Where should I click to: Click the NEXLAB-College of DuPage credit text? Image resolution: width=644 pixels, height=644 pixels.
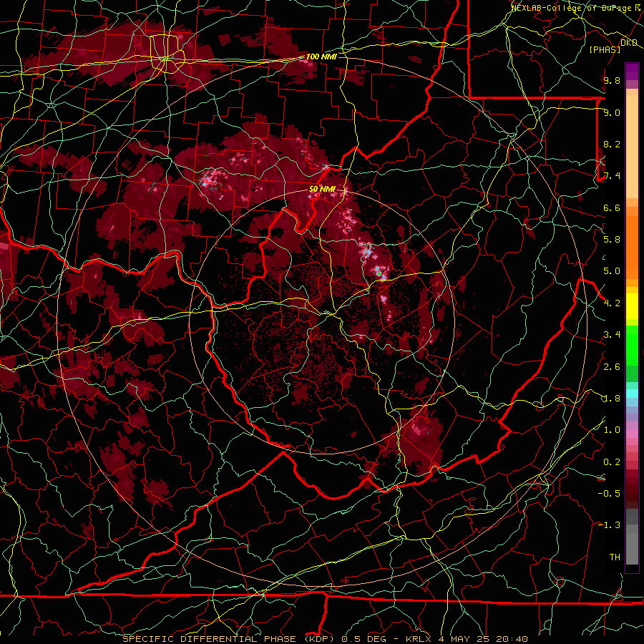573,8
